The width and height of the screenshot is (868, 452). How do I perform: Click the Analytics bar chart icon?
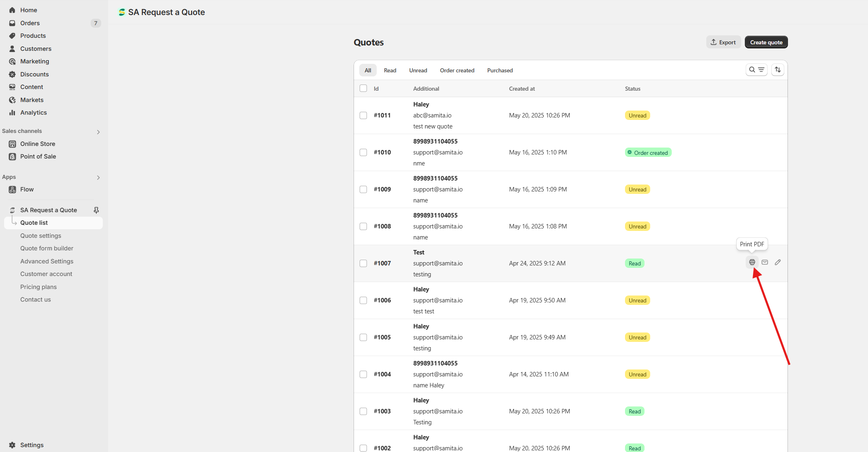pos(12,113)
